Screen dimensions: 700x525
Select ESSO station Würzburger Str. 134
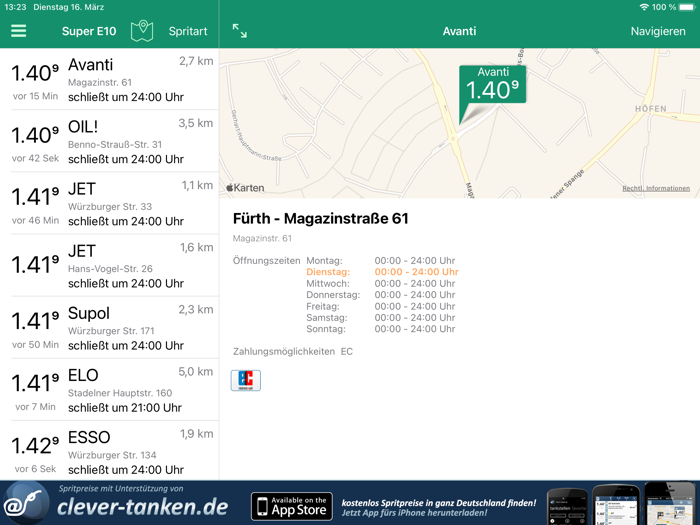point(109,451)
